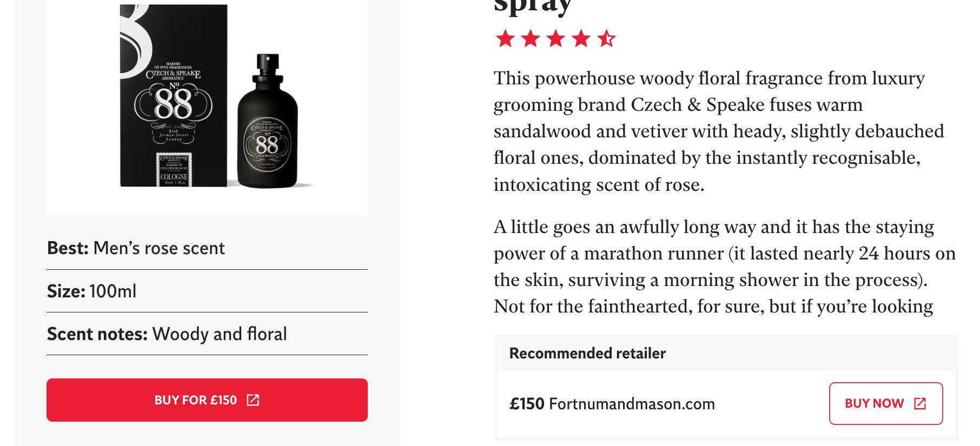Click the Fortnumandmason.com retailer name
Screen dimensions: 980x446
point(632,404)
